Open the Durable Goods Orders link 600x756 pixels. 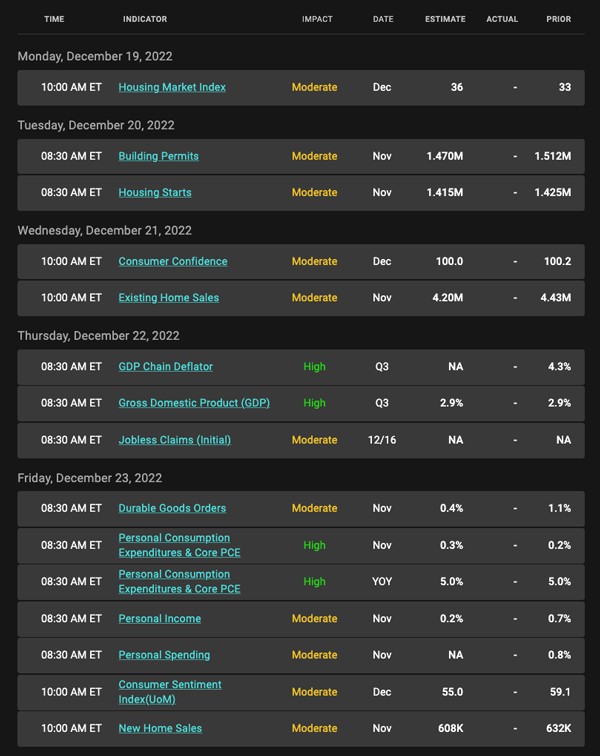click(172, 508)
